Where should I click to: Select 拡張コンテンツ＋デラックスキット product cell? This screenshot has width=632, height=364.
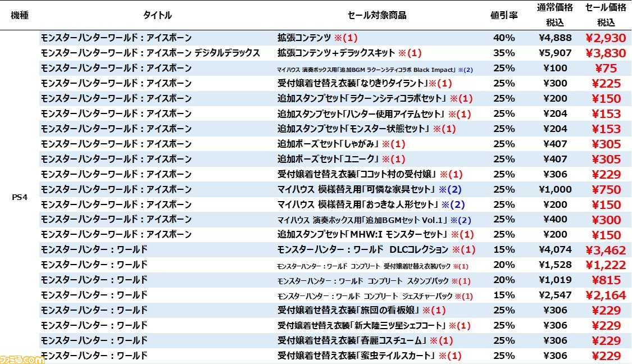349,53
